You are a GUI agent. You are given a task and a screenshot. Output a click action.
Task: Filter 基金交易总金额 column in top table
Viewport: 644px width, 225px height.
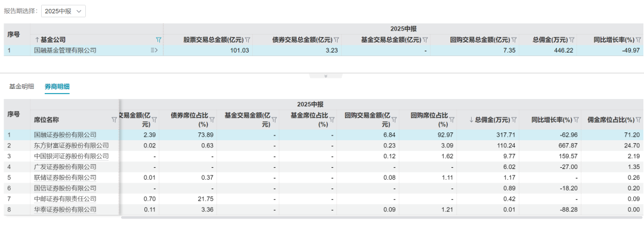[x=426, y=40]
